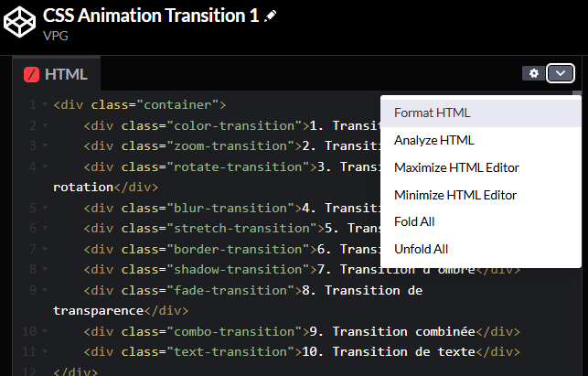Click the red slash HTML icon

[31, 74]
